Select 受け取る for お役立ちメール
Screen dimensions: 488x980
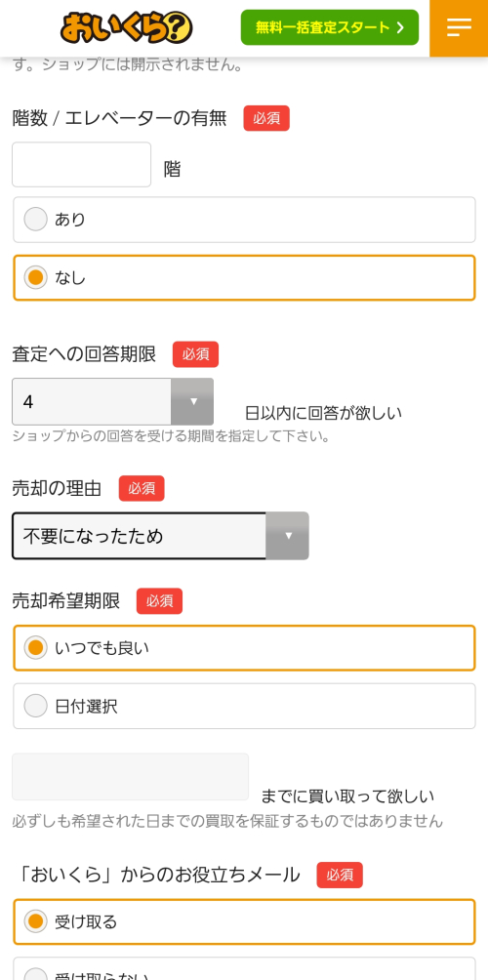[x=244, y=921]
